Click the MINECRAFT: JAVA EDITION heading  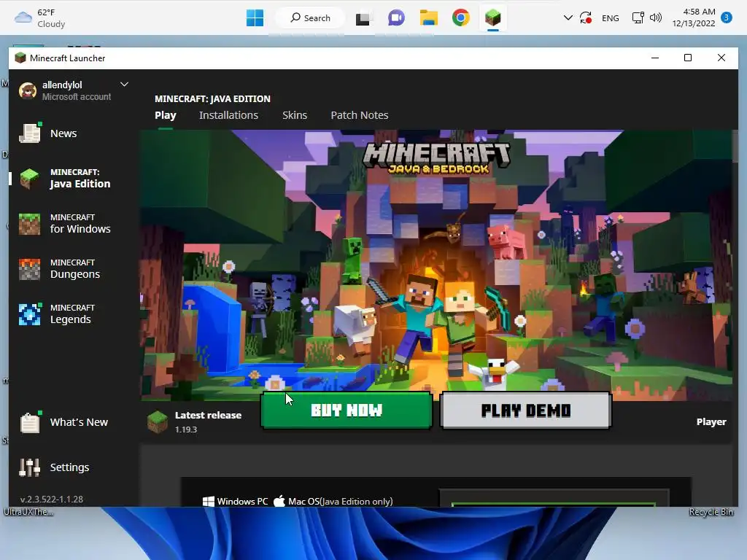point(212,98)
